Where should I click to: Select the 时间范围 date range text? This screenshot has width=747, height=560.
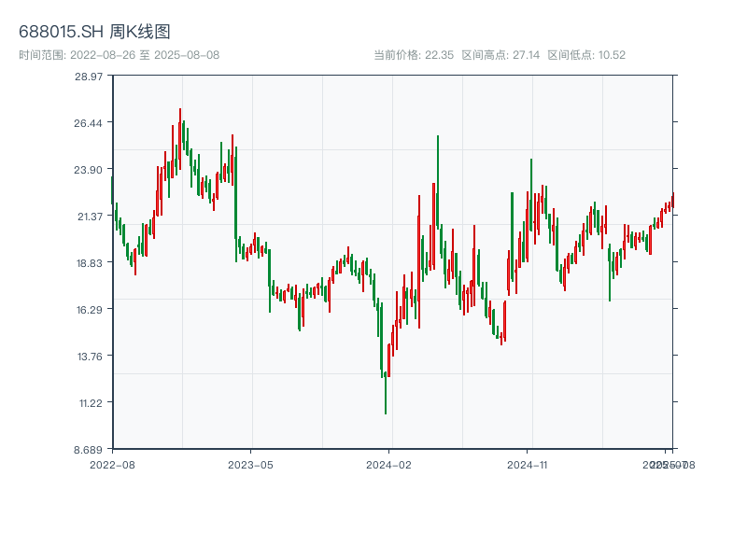click(119, 55)
